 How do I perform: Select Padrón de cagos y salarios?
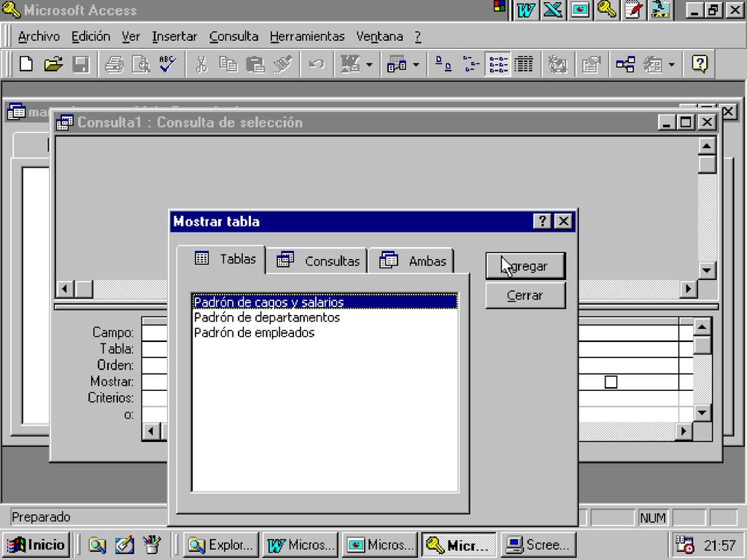325,302
